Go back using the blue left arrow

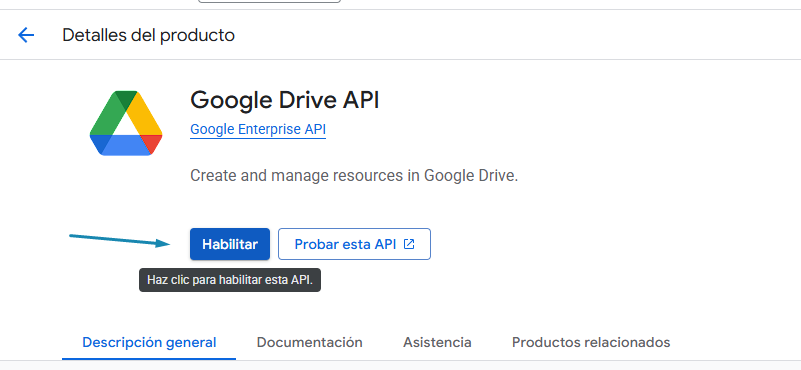[26, 35]
